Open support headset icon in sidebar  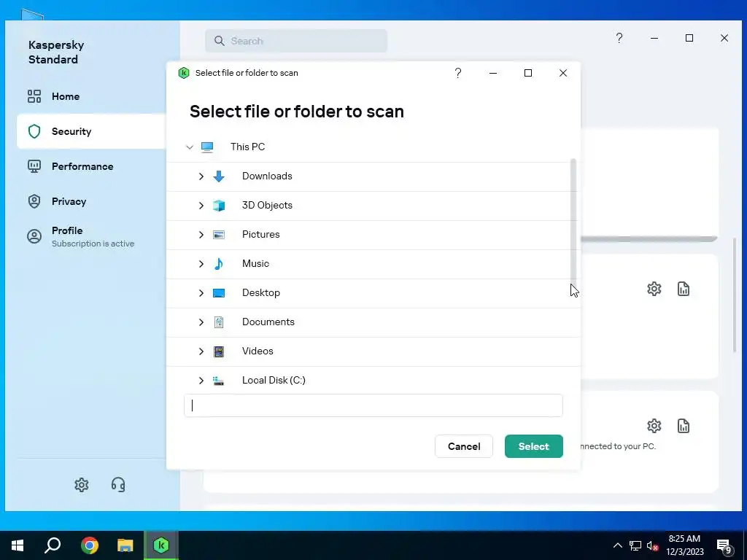118,485
